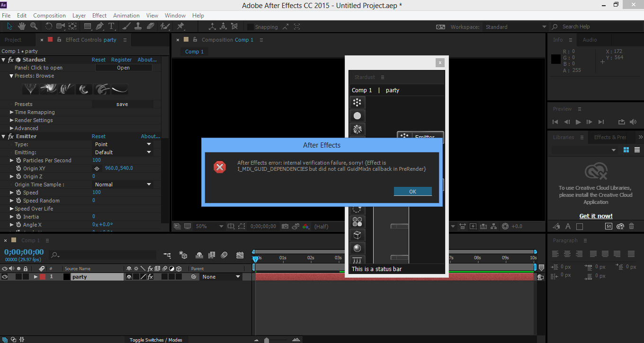Viewport: 644px width, 343px height.
Task: Open the Emitter Type dropdown
Action: point(123,144)
